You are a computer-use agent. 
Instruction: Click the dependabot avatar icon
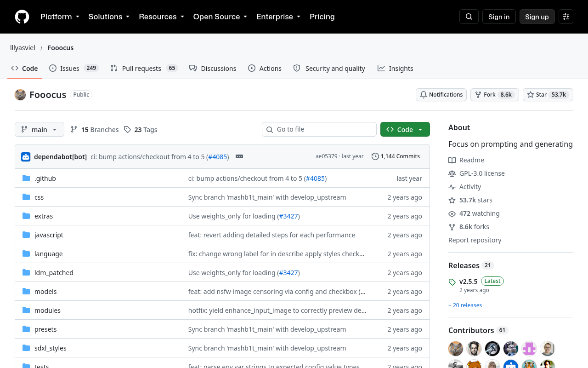tap(26, 156)
